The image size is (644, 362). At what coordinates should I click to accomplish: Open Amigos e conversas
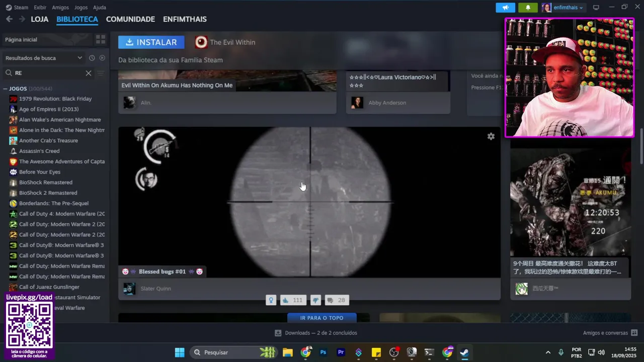(610, 333)
